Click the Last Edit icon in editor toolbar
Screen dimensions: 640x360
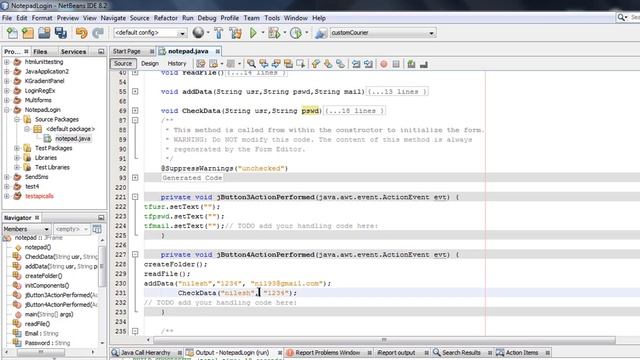click(x=201, y=64)
